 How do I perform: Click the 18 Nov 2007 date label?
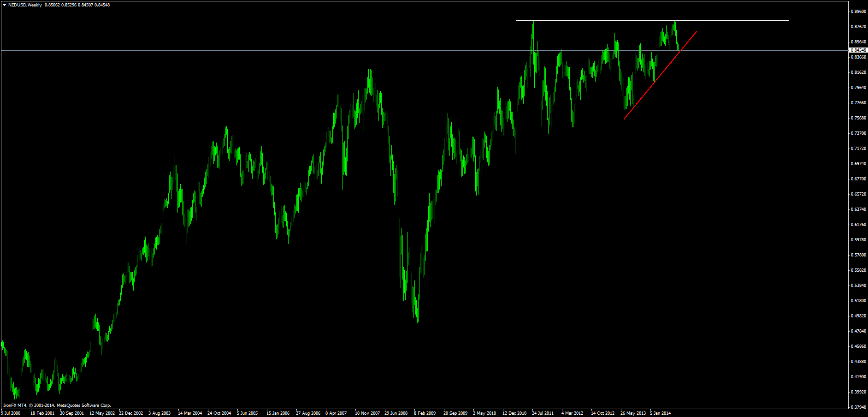(367, 413)
